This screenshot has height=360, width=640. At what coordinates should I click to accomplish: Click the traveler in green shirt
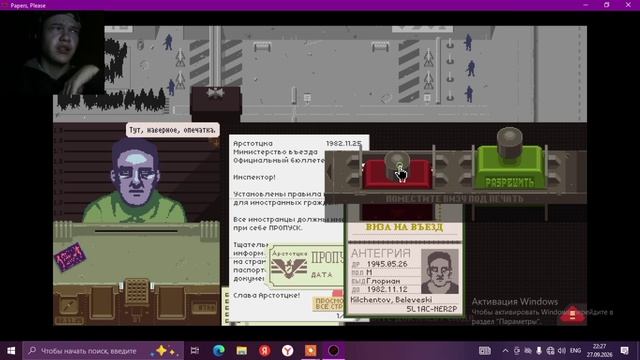pyautogui.click(x=135, y=182)
